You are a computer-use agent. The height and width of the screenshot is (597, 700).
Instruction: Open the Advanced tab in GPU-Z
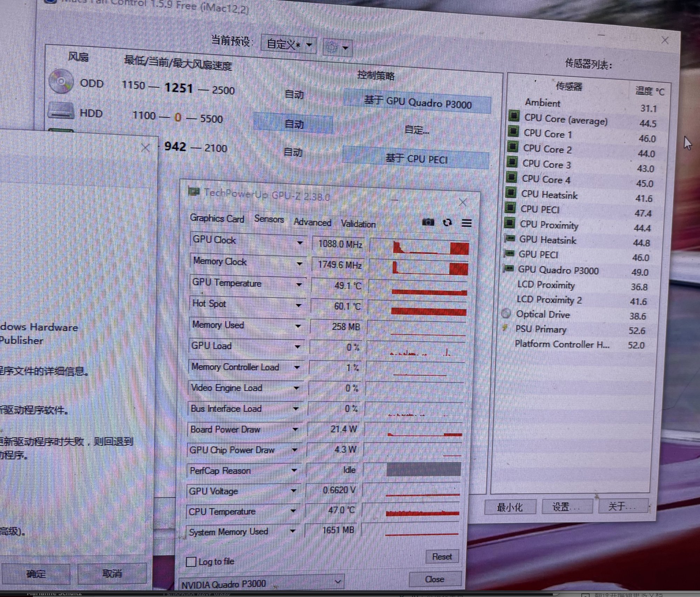point(312,222)
